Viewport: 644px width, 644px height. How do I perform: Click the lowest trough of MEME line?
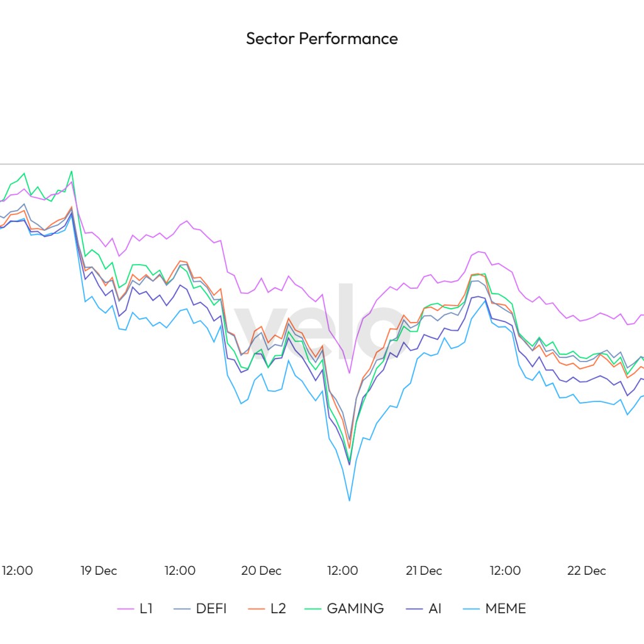349,500
